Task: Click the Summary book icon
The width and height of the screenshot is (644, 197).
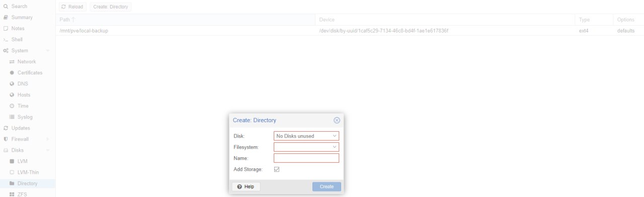Action: pyautogui.click(x=6, y=18)
